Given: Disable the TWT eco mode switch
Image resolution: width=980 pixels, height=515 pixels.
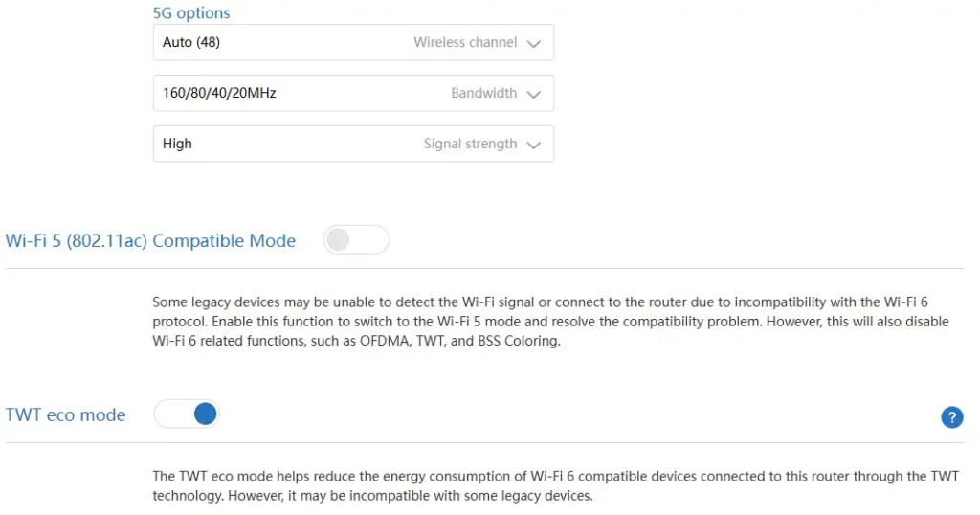Looking at the screenshot, I should 187,414.
